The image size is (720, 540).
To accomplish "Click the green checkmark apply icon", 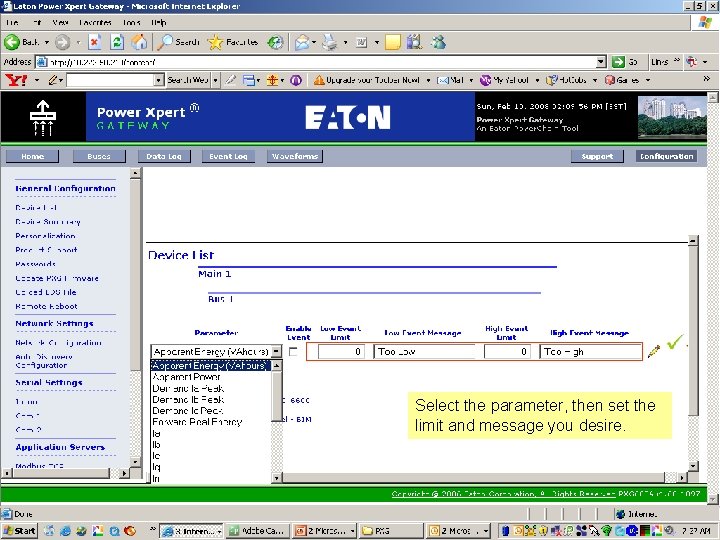I will [x=675, y=342].
